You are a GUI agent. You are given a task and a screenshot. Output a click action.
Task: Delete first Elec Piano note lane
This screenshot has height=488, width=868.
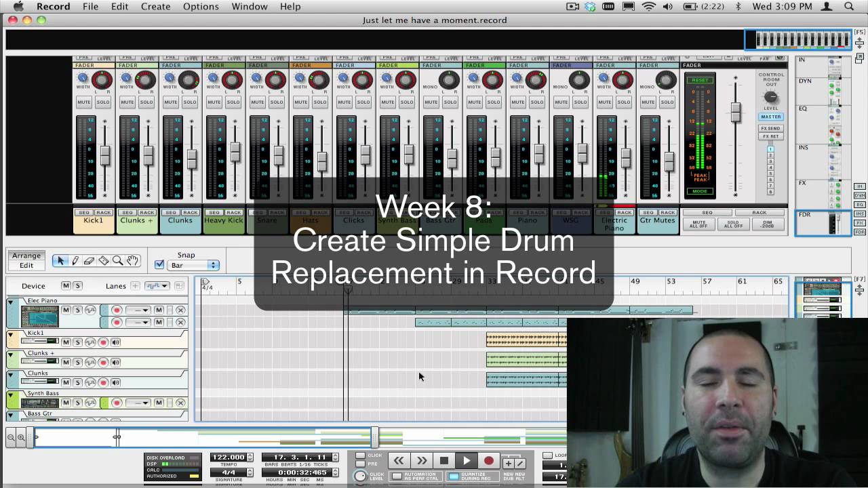(180, 310)
